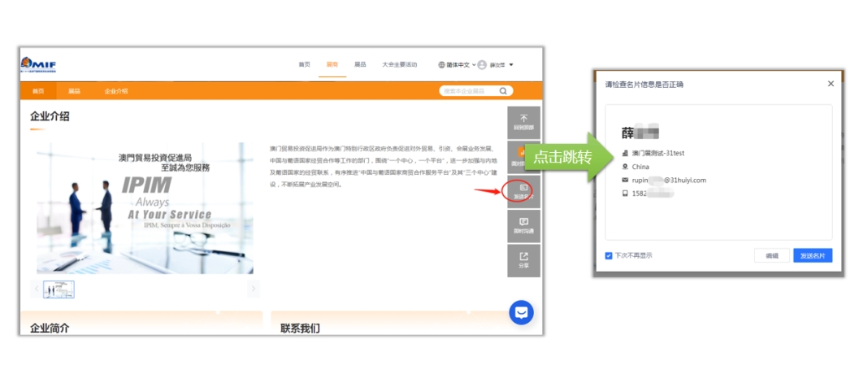Open 大会主要活动 in the top navigation
Viewport: 868px width, 383px height.
pos(399,65)
